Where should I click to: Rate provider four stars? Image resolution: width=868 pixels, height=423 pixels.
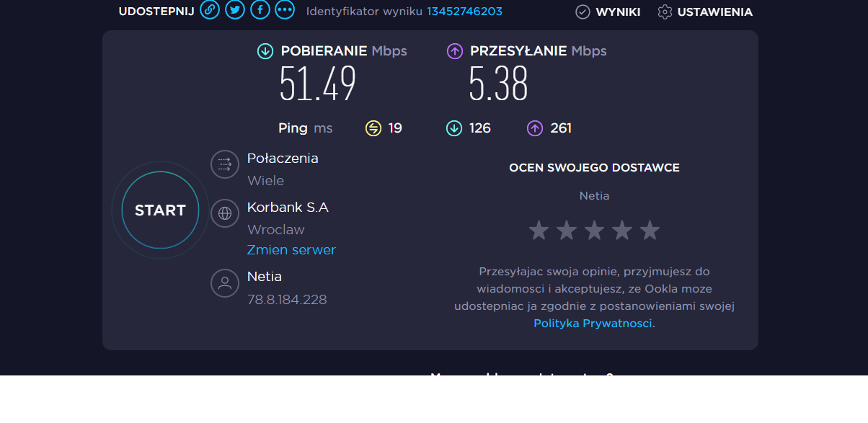(622, 231)
